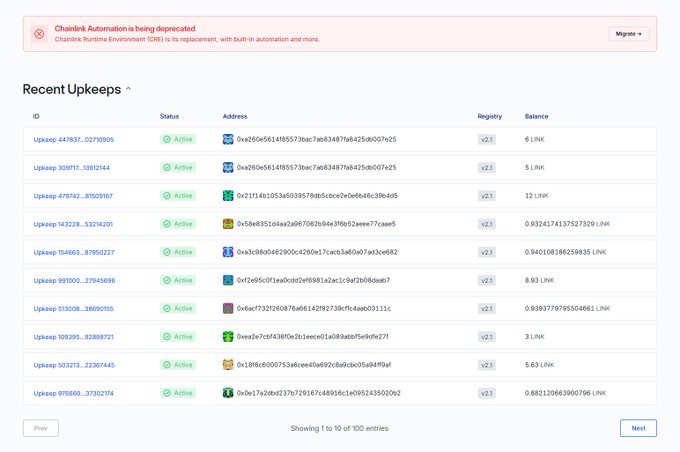Open Upkeep 991000...27945696 link
The width and height of the screenshot is (680, 452).
pyautogui.click(x=74, y=281)
